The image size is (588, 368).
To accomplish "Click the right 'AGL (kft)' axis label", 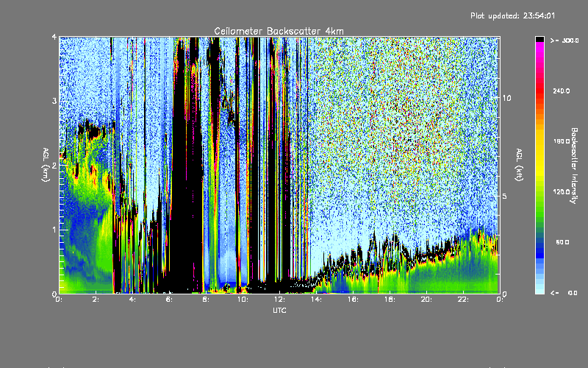I will point(519,165).
